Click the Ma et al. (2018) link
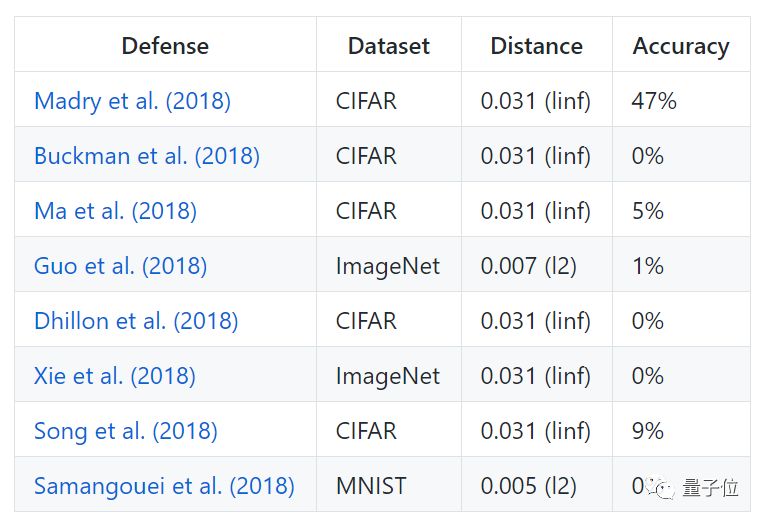 (x=115, y=211)
